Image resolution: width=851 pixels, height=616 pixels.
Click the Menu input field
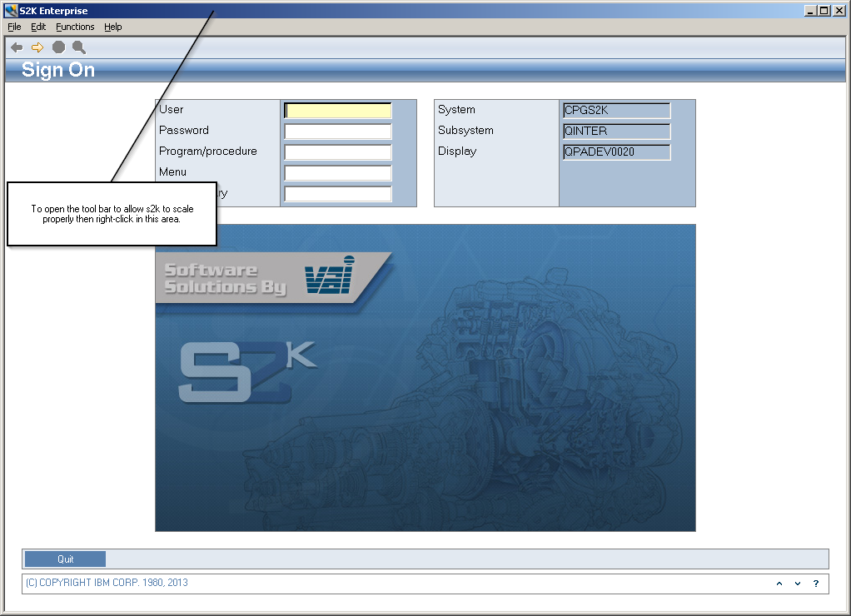pos(337,173)
